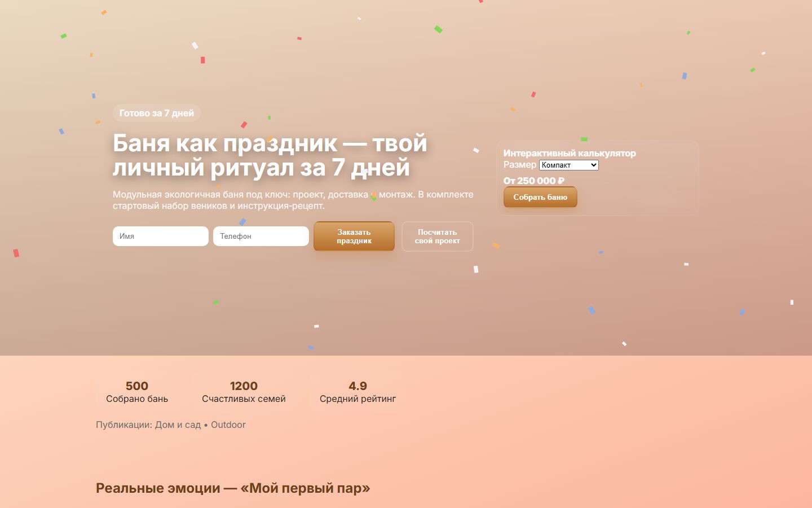This screenshot has height=508, width=812.
Task: Click the Размер label in calculator
Action: pos(520,164)
